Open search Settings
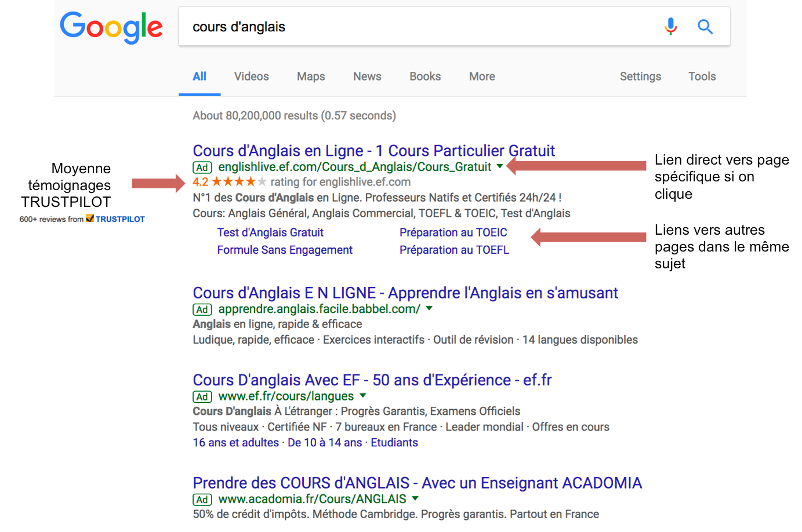 pos(640,76)
